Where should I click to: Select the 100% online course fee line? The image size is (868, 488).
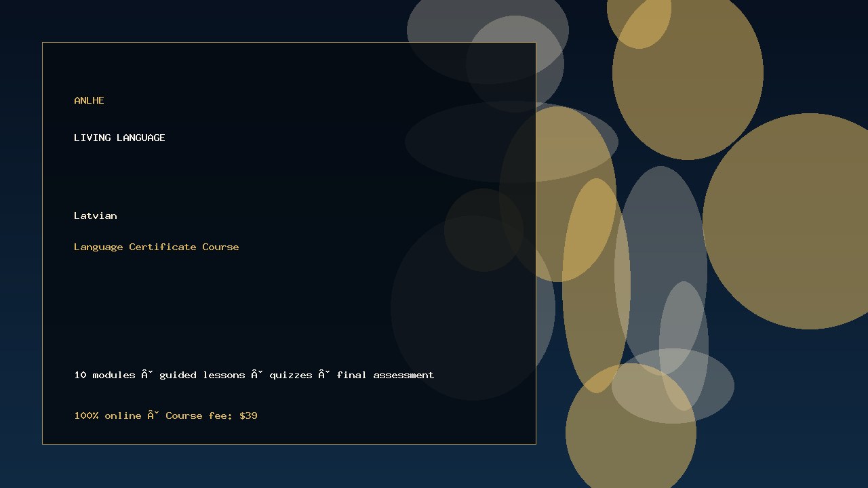tap(166, 415)
